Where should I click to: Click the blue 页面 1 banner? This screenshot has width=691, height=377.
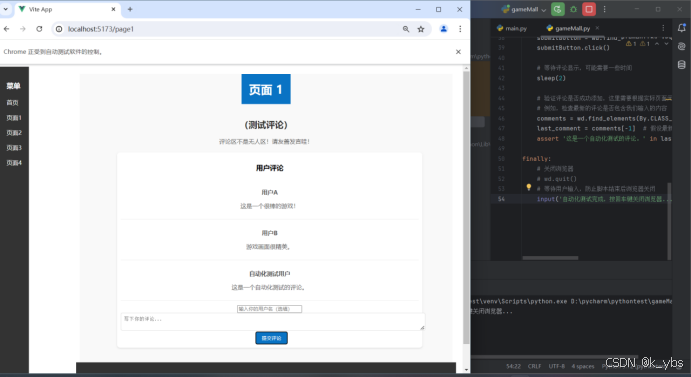[266, 89]
